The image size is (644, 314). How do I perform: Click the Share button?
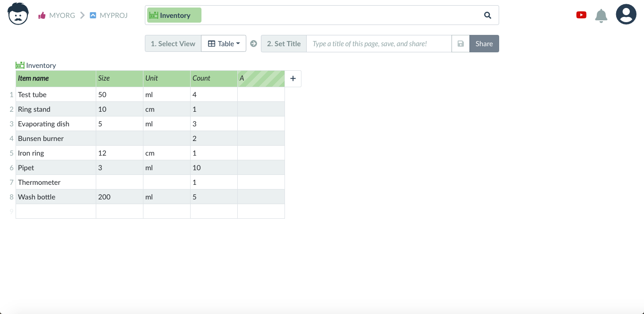(x=484, y=43)
